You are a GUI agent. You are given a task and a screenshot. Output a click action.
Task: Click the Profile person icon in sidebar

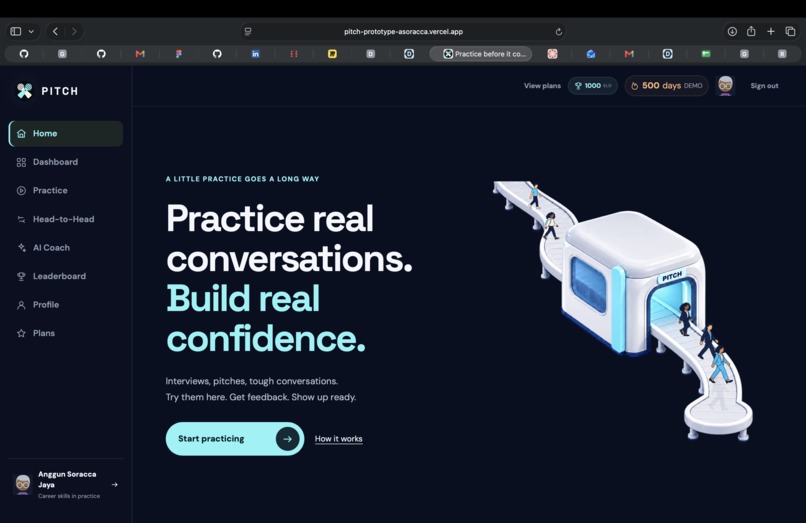[x=21, y=305]
